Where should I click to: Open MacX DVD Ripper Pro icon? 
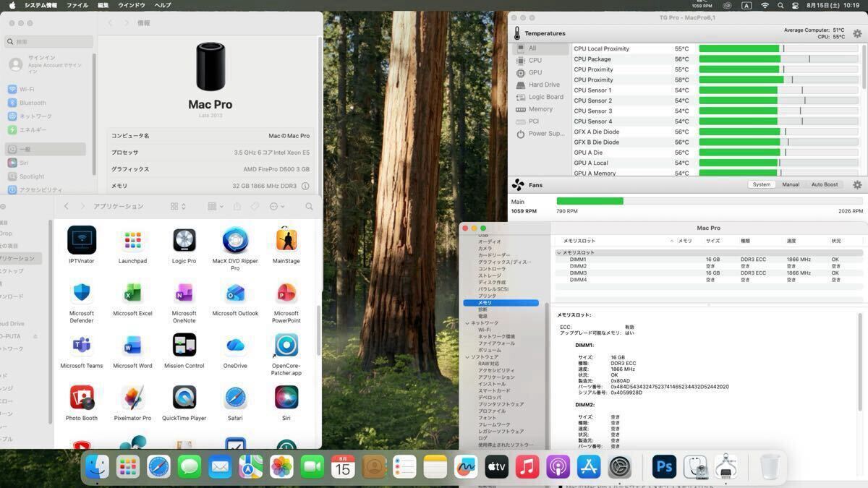[235, 240]
